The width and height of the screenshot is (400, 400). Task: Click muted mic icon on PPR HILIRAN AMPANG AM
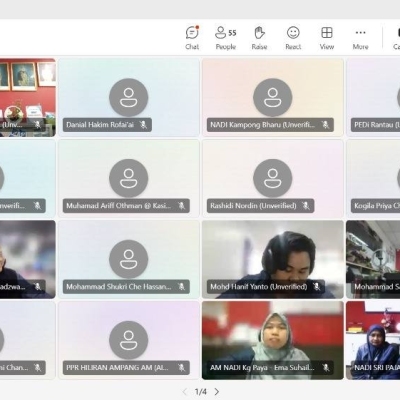coord(181,368)
